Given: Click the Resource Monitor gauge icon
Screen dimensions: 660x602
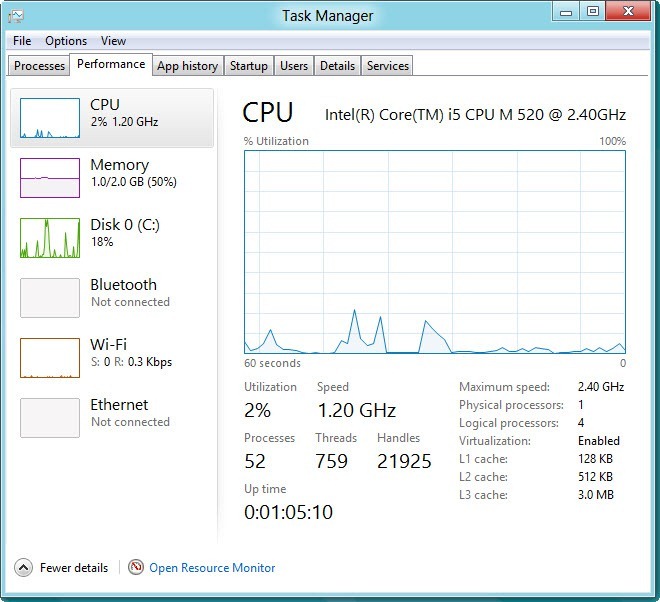Looking at the screenshot, I should coord(137,567).
